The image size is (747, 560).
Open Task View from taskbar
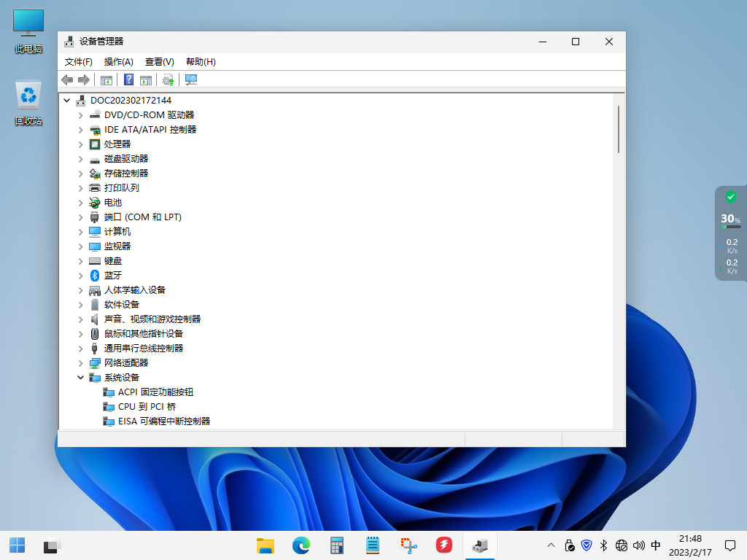[x=52, y=545]
